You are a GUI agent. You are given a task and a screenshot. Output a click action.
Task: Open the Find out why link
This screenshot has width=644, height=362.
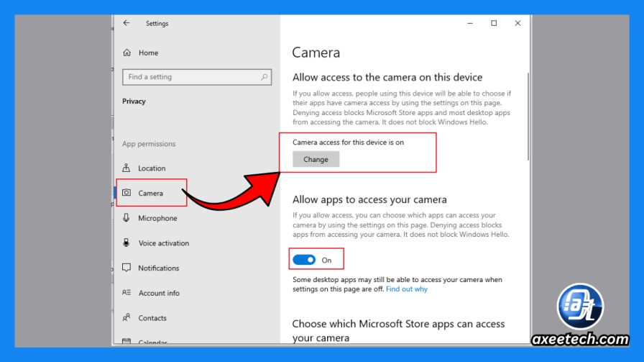[x=407, y=289]
